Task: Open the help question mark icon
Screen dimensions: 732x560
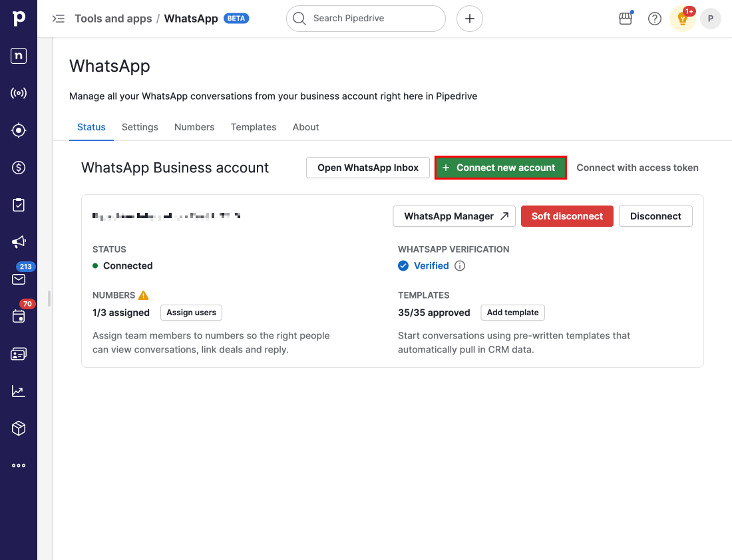Action: click(x=655, y=19)
